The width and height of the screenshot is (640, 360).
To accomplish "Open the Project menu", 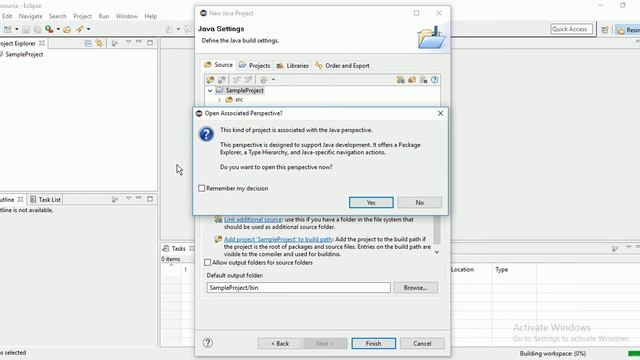I will coord(82,16).
